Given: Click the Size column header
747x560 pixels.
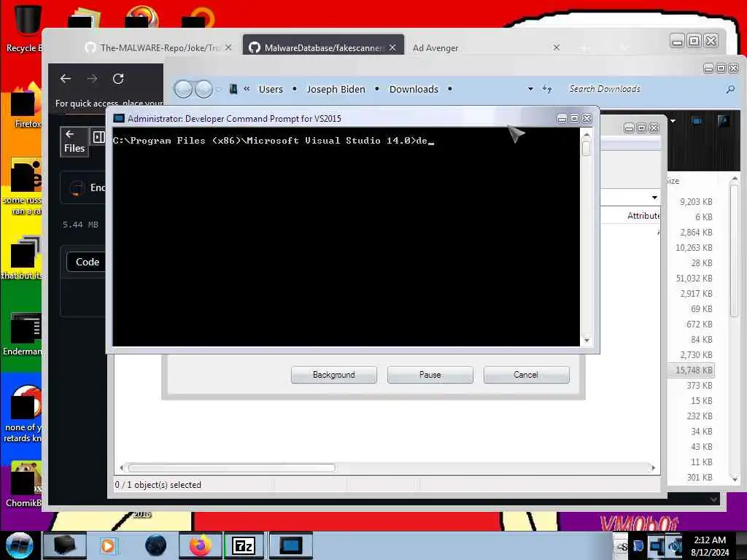Looking at the screenshot, I should 673,181.
